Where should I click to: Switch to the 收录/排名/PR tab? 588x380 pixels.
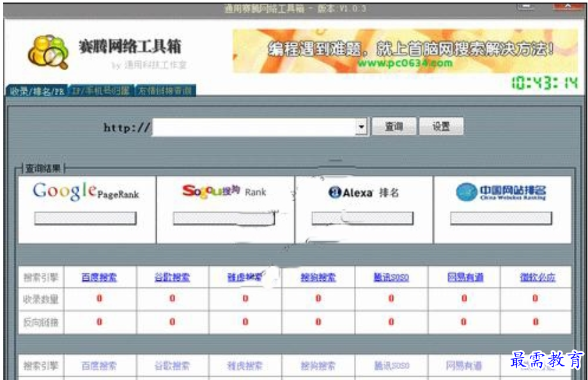(37, 91)
